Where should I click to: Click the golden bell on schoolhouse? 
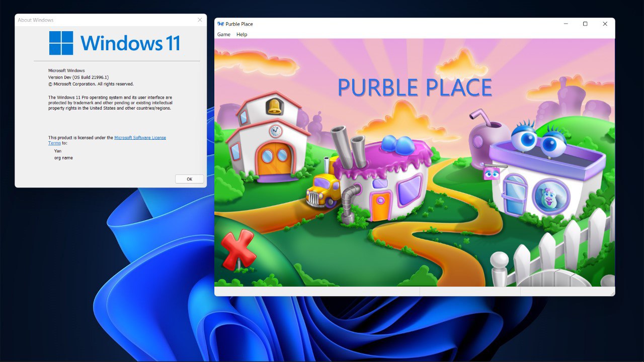tap(274, 106)
